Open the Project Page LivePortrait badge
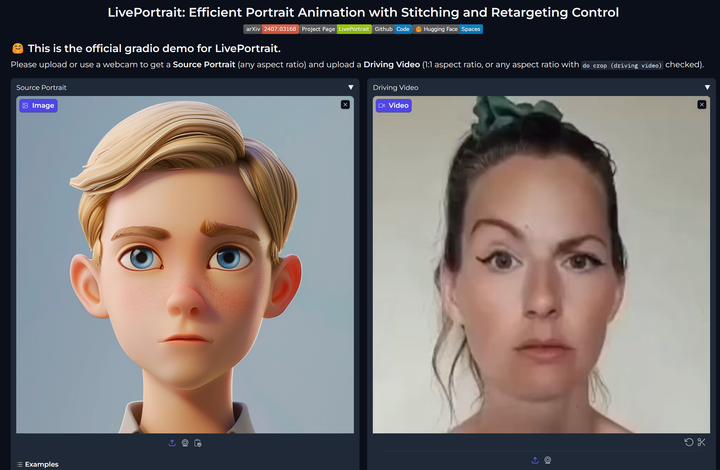The height and width of the screenshot is (470, 720). click(x=336, y=29)
